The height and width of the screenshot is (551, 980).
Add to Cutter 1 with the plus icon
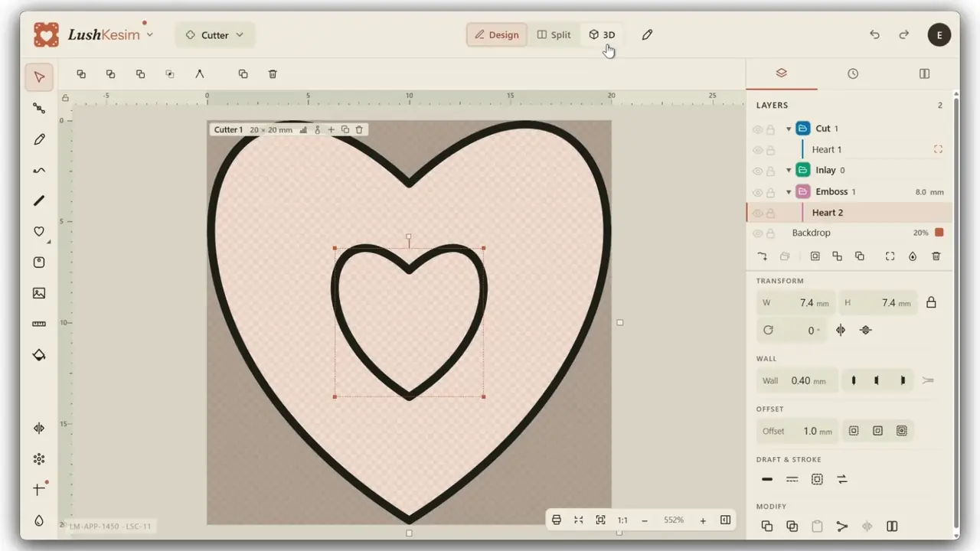(332, 130)
